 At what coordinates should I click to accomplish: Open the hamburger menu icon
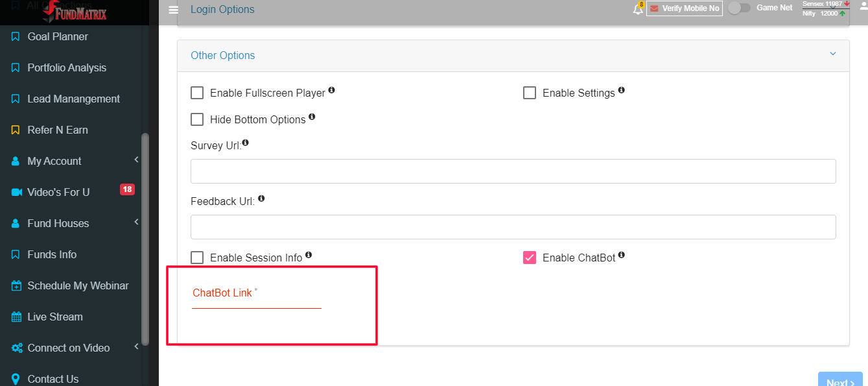[173, 10]
